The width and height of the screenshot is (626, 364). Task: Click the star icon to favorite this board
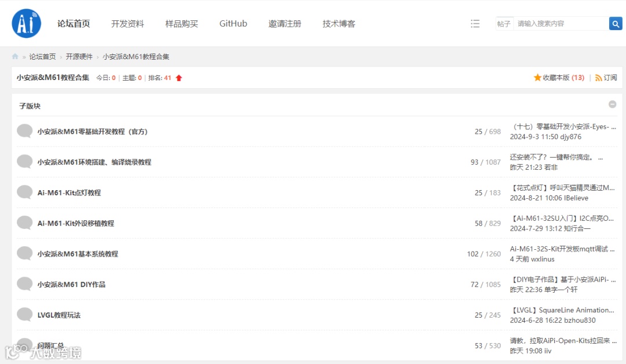click(x=537, y=78)
